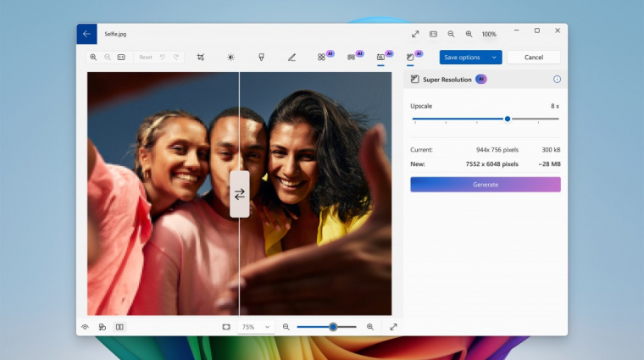Select the Crop tool

201,57
